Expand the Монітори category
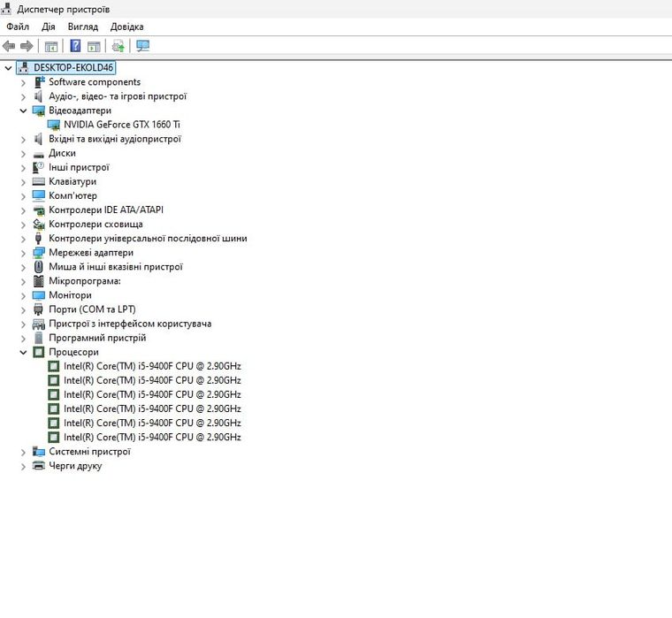The height and width of the screenshot is (618, 672). coord(24,295)
